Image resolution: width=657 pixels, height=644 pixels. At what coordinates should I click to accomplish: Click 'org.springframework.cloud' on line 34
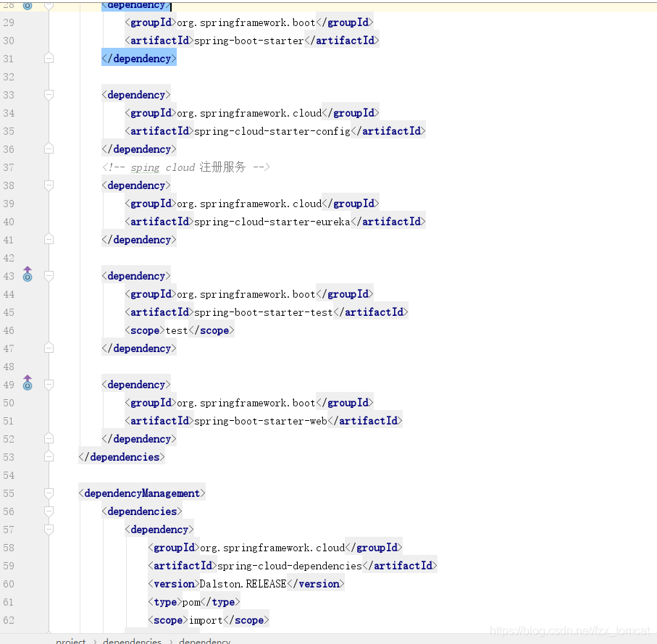(249, 113)
